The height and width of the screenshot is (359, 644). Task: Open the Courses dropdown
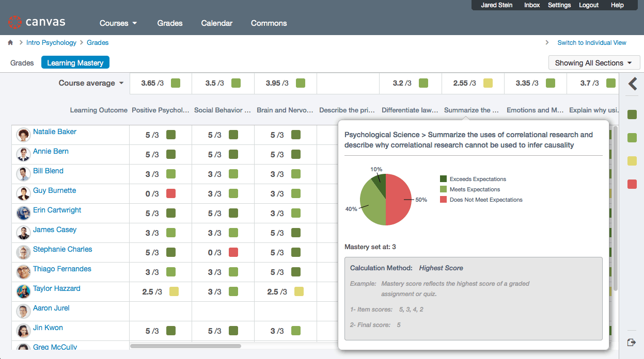tap(118, 23)
